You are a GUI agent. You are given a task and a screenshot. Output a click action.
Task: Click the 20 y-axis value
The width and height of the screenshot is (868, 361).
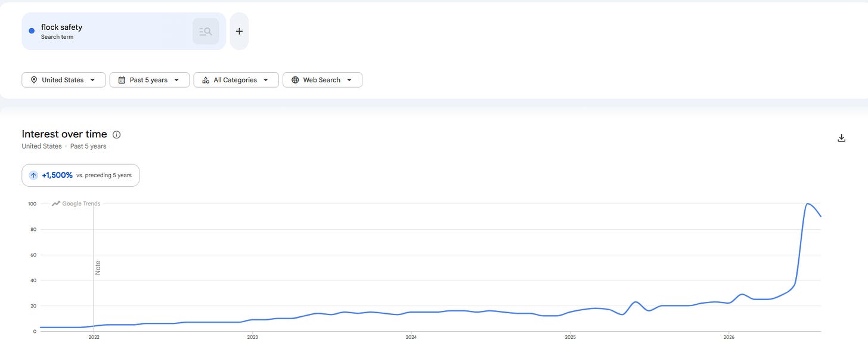click(x=33, y=306)
